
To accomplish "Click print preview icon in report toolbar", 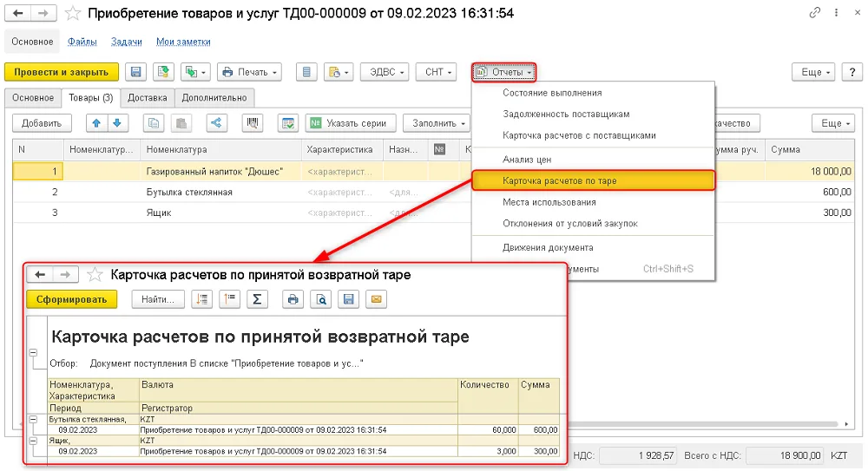I will pyautogui.click(x=321, y=299).
